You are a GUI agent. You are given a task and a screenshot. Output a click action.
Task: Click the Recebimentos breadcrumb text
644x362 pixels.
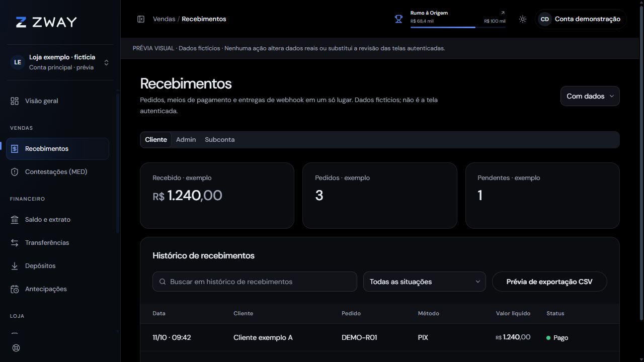pos(204,19)
